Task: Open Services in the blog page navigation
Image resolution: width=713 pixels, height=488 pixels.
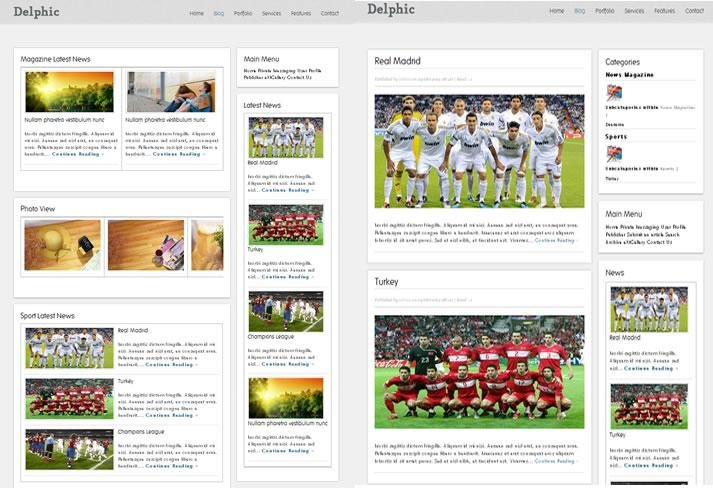Action: [x=634, y=10]
